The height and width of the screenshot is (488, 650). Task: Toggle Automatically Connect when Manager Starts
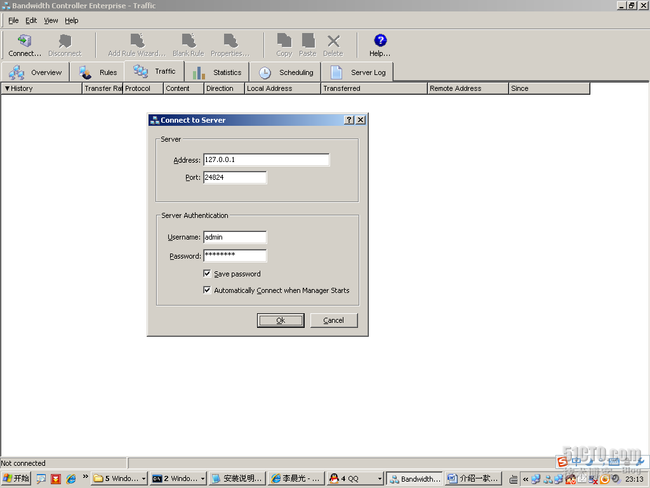(x=207, y=290)
